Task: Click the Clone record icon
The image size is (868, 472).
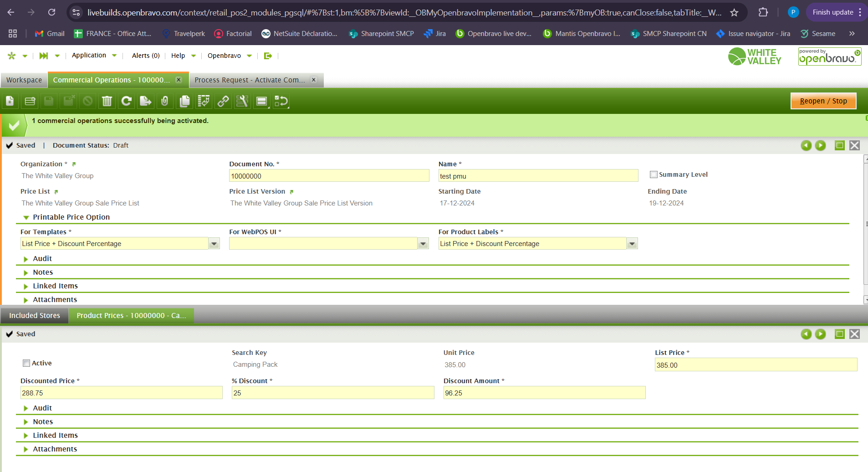Action: pos(184,101)
